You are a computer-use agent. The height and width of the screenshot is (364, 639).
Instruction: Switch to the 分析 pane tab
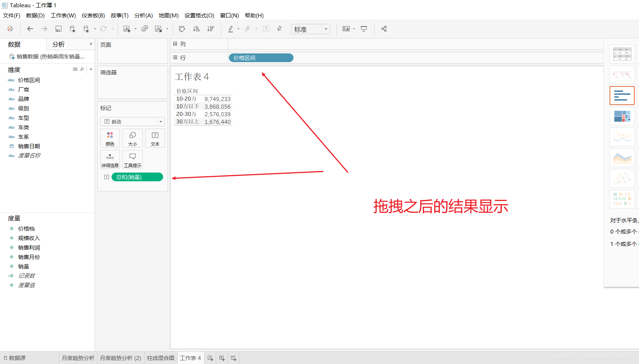pyautogui.click(x=58, y=44)
